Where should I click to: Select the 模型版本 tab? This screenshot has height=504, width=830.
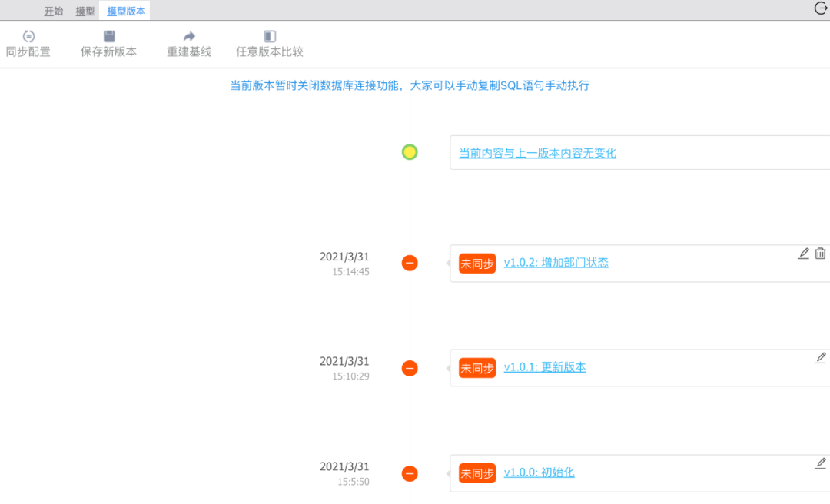pyautogui.click(x=124, y=11)
